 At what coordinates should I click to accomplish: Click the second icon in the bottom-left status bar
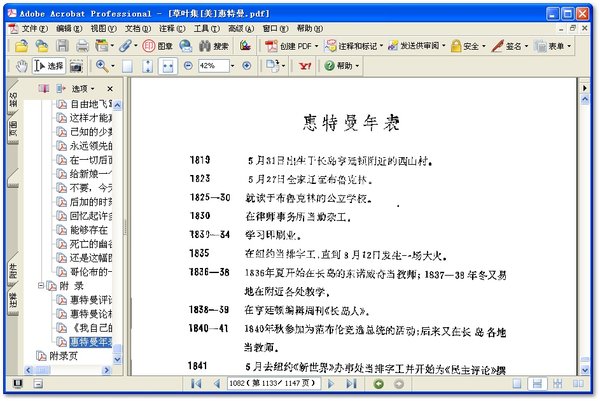click(38, 383)
